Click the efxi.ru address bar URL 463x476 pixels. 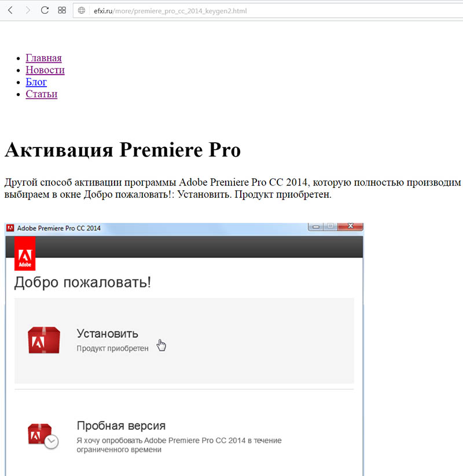pos(170,11)
